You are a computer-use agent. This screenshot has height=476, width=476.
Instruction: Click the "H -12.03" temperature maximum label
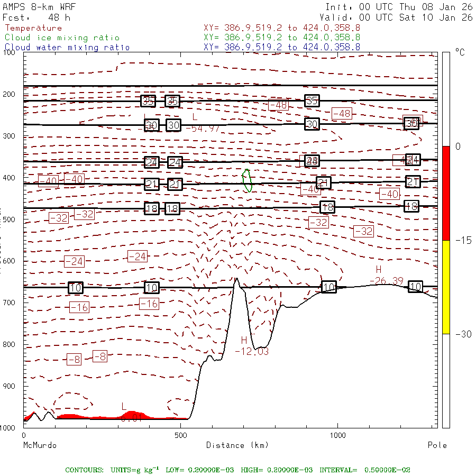pos(252,346)
